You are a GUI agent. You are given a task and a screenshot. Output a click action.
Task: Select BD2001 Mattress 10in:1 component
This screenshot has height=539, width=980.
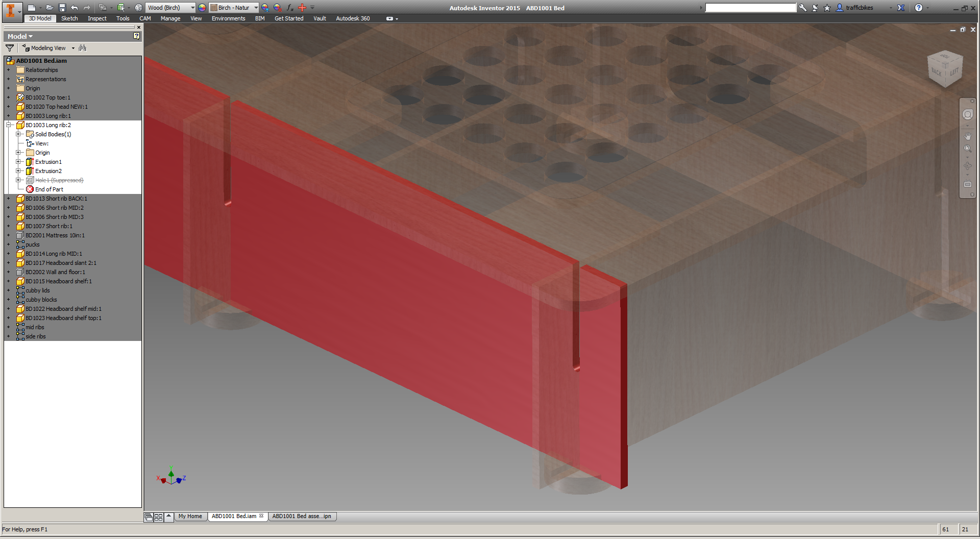[55, 235]
